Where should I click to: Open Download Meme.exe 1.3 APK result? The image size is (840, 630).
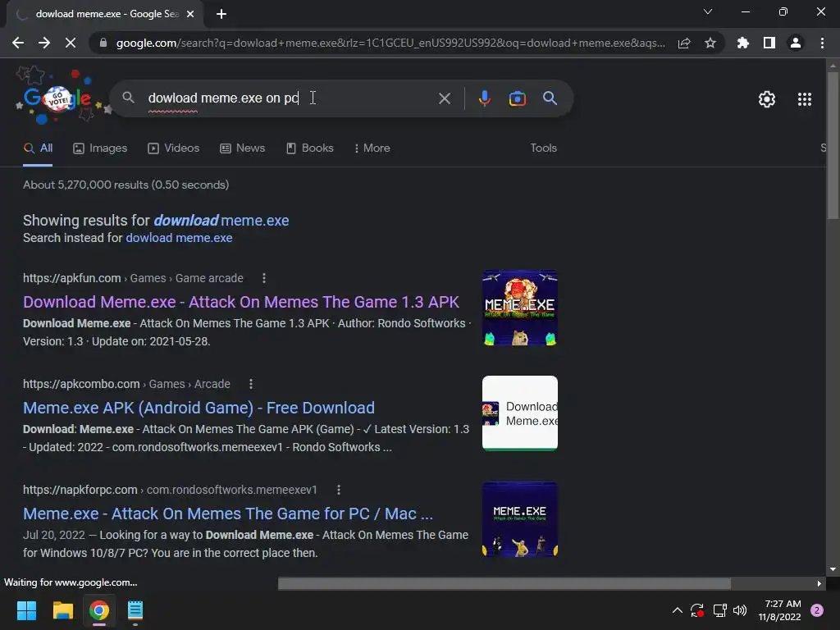point(241,302)
